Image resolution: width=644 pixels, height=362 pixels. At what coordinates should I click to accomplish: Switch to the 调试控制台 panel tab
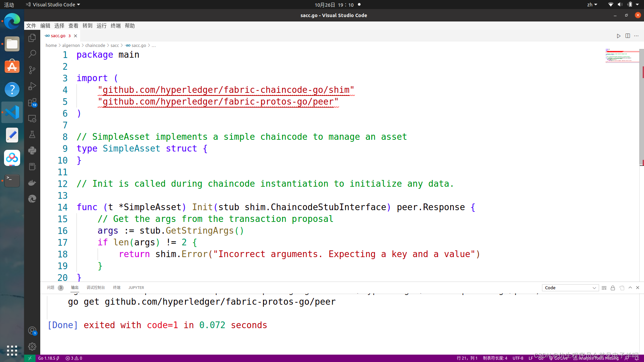point(96,288)
